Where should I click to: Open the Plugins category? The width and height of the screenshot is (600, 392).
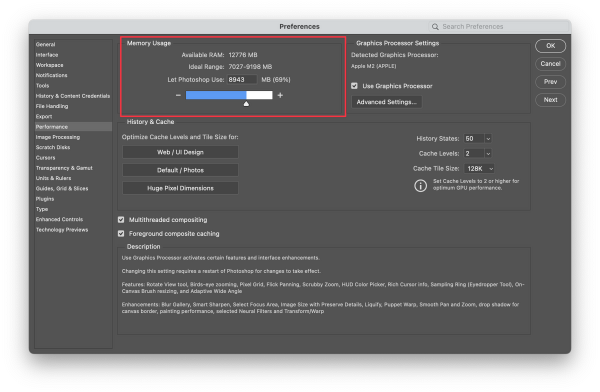click(45, 199)
